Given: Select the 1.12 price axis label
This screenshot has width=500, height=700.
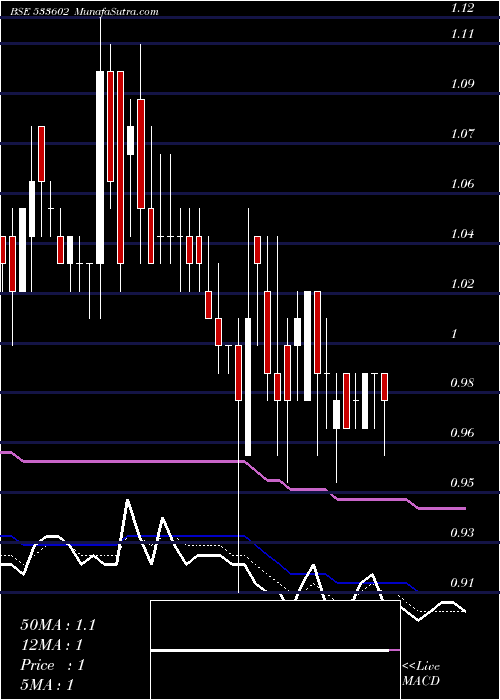Looking at the screenshot, I should tap(463, 8).
